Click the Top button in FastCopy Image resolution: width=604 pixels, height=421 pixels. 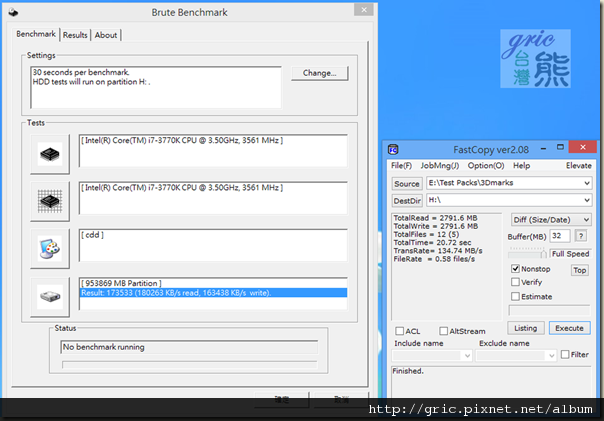point(579,270)
